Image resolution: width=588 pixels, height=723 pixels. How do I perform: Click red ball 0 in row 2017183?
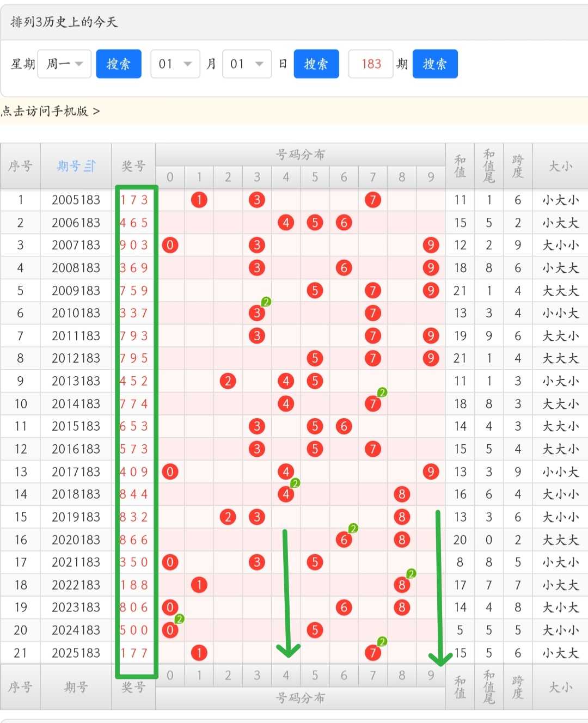pos(170,471)
